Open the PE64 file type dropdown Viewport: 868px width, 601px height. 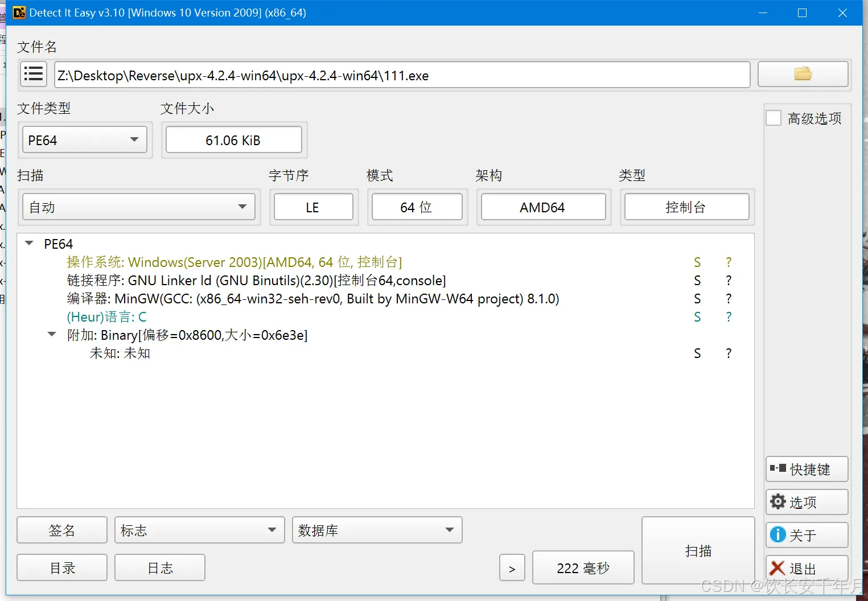pyautogui.click(x=85, y=140)
